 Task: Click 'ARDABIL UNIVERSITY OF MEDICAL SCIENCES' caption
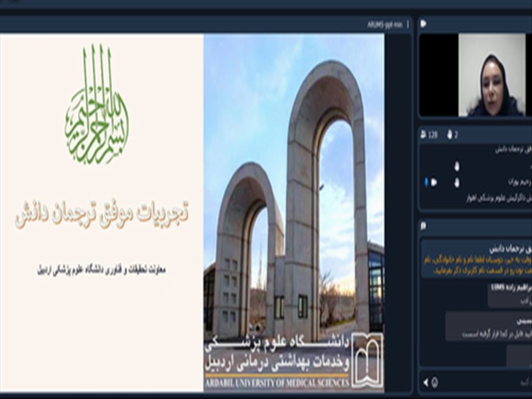[x=277, y=383]
